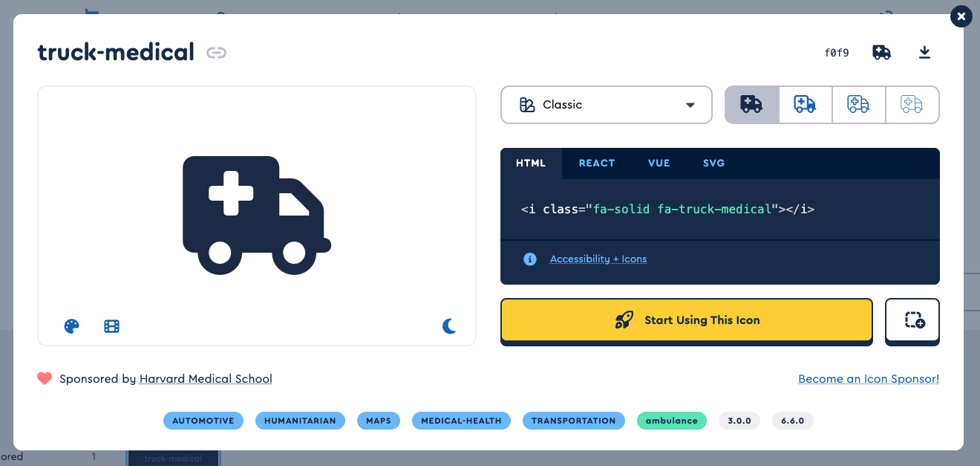Select the thin style ambulance variant
Image resolution: width=980 pixels, height=466 pixels.
[x=912, y=105]
